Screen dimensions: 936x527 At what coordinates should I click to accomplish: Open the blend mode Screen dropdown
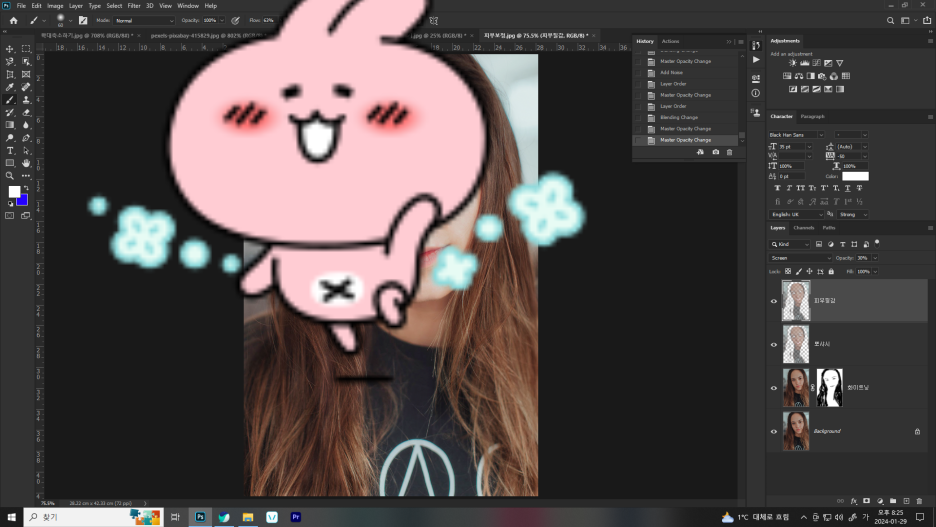click(x=800, y=258)
